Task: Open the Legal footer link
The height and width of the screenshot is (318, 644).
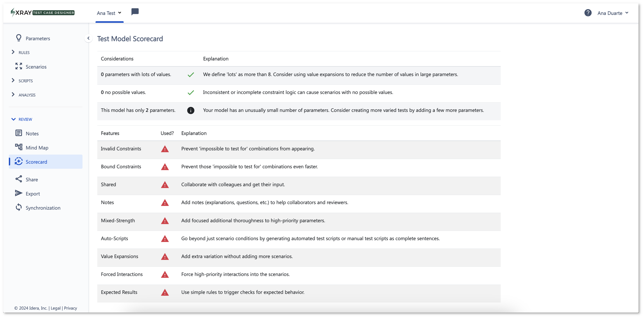Action: point(56,308)
